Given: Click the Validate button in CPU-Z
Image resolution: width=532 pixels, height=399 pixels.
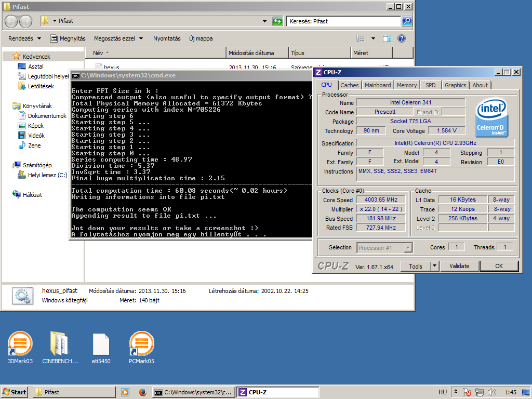Looking at the screenshot, I should pos(459,266).
